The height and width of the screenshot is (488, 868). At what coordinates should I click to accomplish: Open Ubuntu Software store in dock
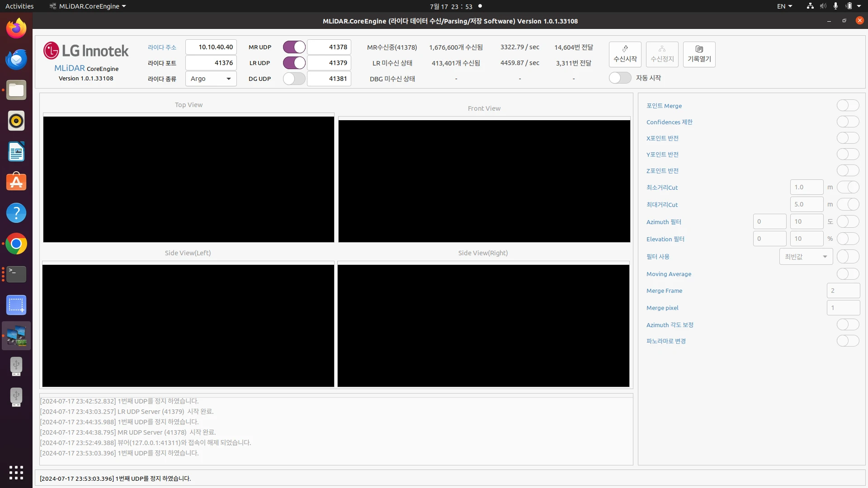coord(16,182)
